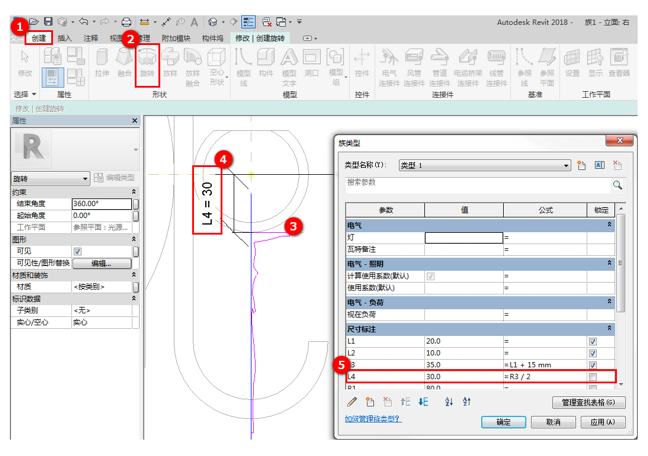Toggle the lock checkbox for L1 parameter

(593, 341)
